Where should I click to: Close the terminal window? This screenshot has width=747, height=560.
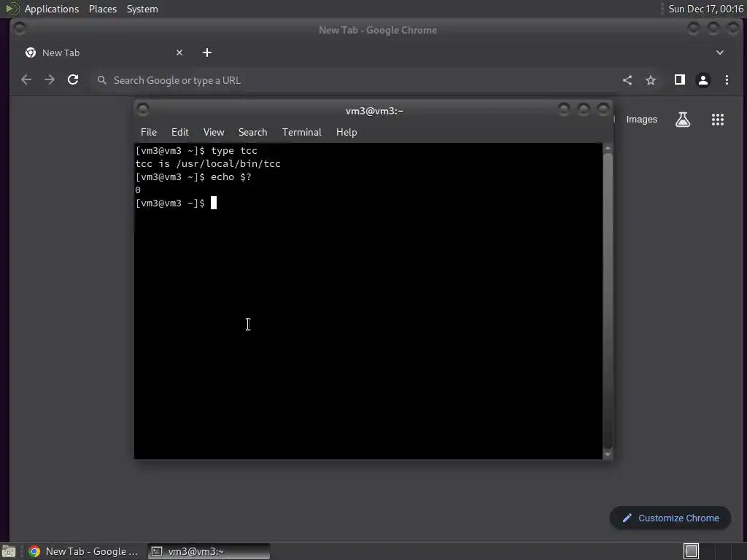(603, 110)
